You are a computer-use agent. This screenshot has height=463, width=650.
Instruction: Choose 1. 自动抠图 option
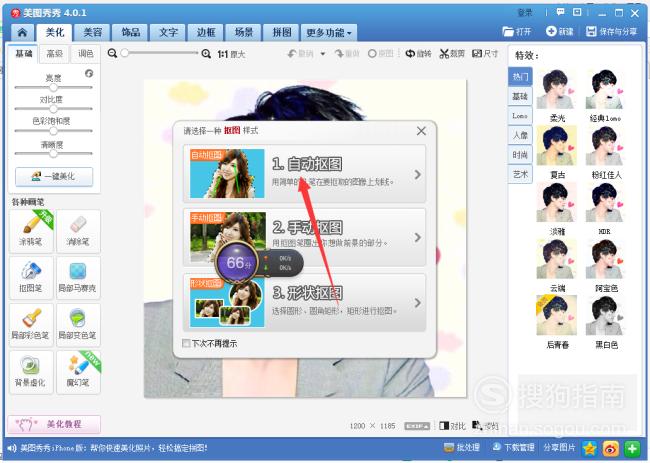pyautogui.click(x=305, y=174)
